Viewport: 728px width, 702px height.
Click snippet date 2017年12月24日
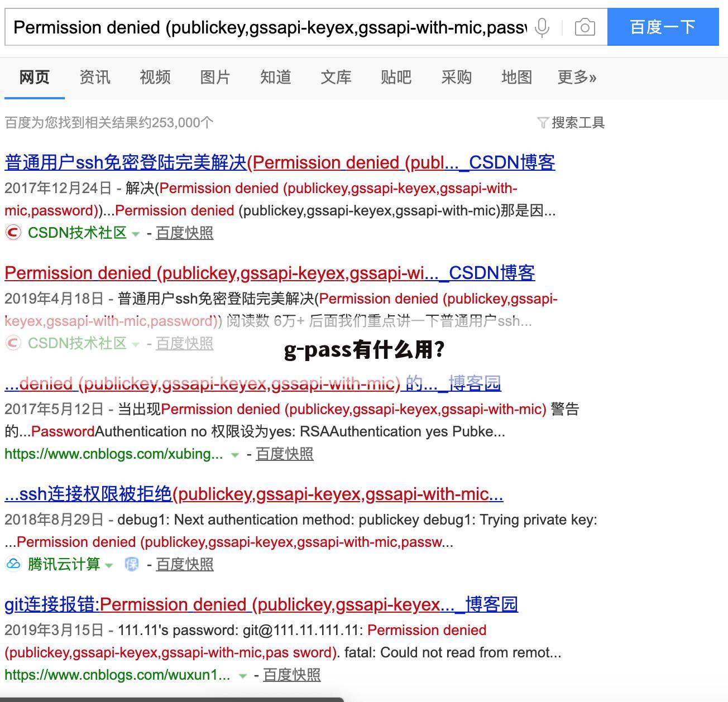pos(59,188)
